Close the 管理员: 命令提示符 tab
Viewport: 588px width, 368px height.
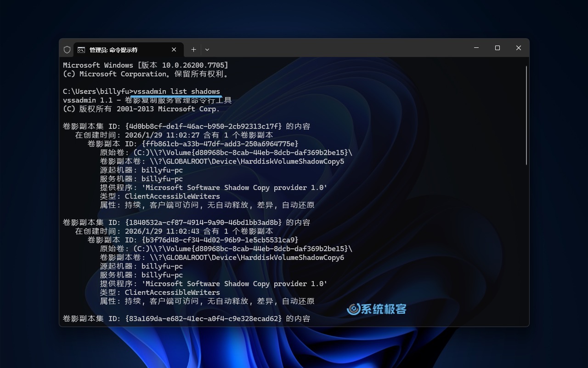(174, 49)
